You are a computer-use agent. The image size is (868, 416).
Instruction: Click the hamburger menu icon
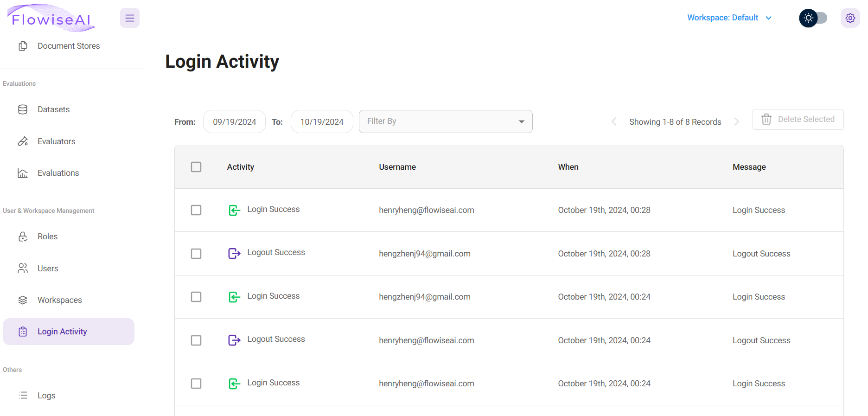pos(130,18)
